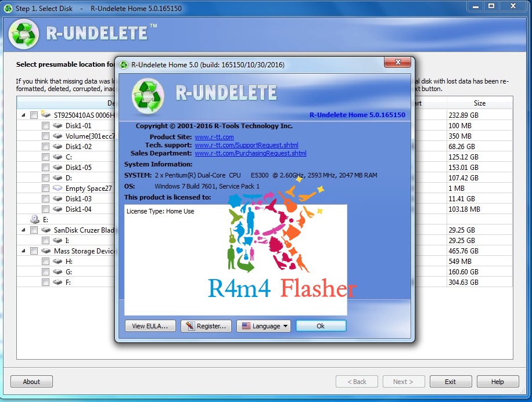
Task: Click the H: drive icon
Action: [57, 262]
